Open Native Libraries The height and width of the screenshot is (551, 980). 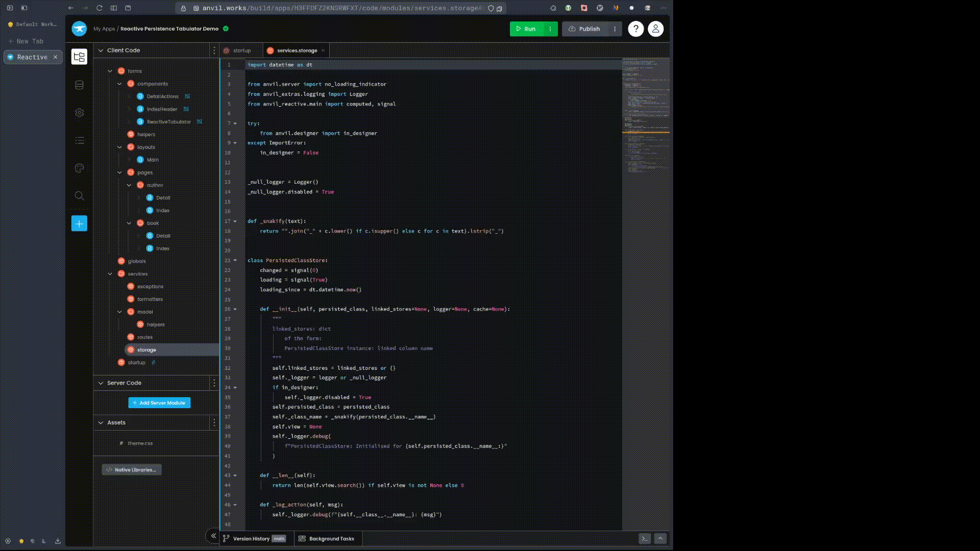[x=132, y=470]
